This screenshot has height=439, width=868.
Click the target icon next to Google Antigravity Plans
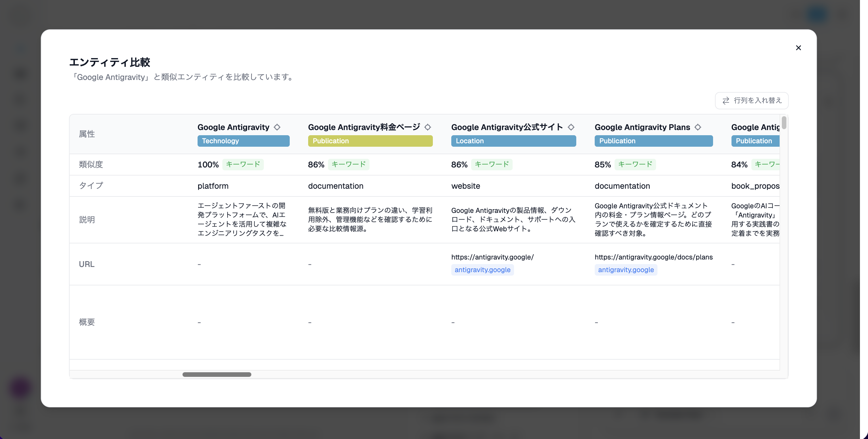698,127
